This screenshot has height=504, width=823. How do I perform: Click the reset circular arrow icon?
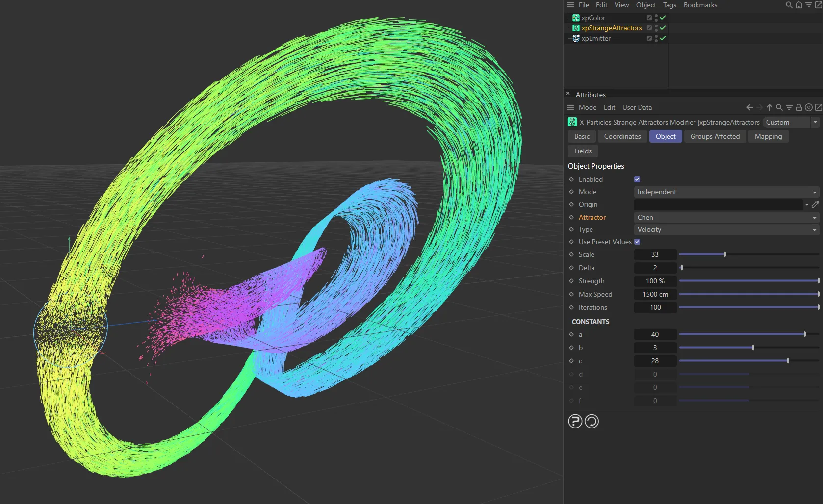click(592, 421)
